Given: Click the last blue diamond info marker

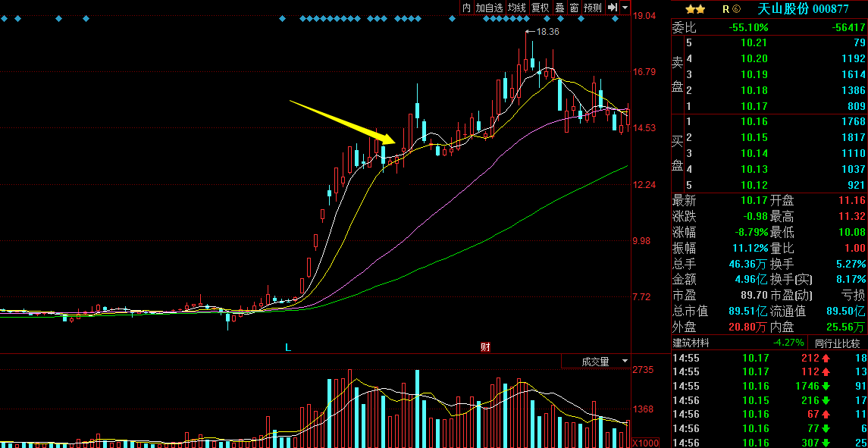Looking at the screenshot, I should click(615, 19).
